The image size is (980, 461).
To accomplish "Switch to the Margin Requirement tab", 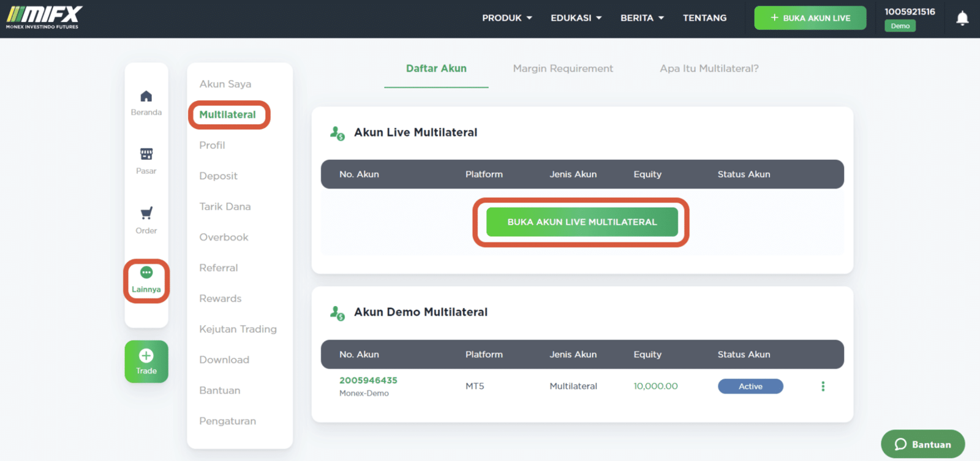I will (x=563, y=69).
